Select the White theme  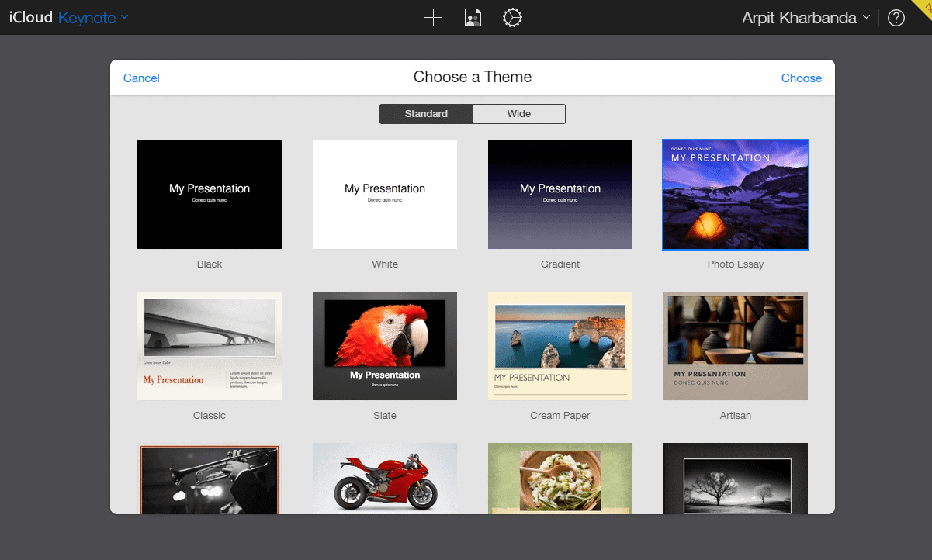point(384,194)
